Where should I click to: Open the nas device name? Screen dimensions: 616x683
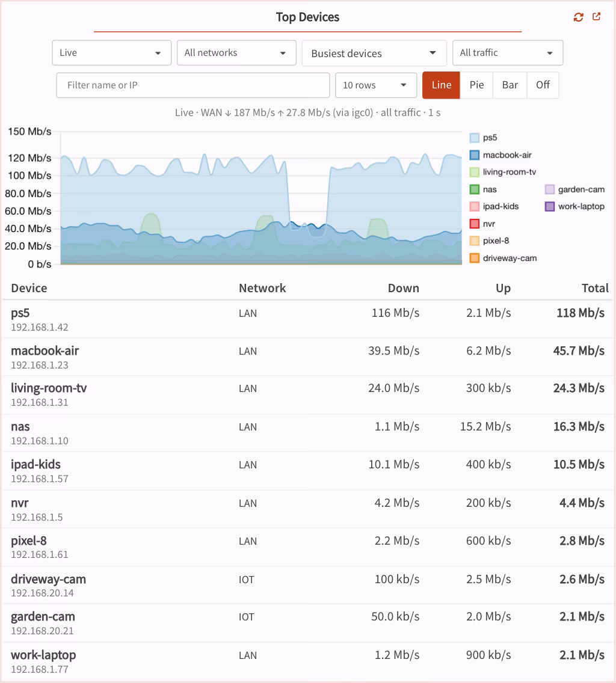point(20,427)
